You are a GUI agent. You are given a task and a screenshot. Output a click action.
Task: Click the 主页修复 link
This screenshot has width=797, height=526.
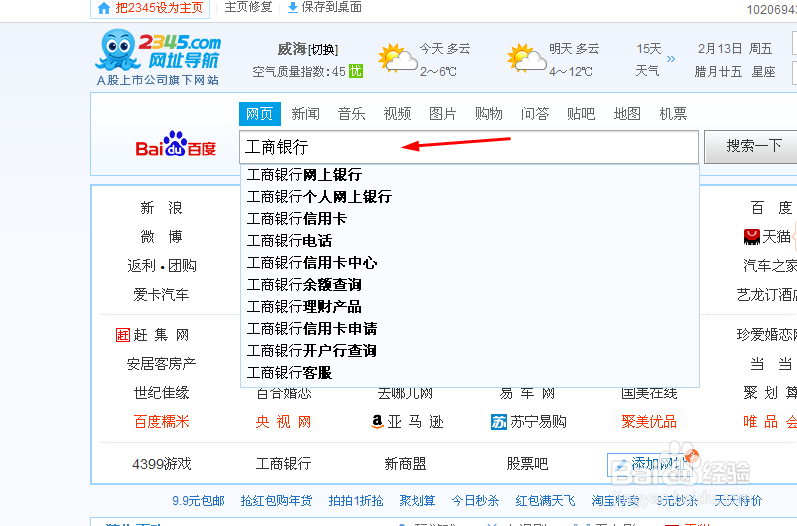(249, 7)
